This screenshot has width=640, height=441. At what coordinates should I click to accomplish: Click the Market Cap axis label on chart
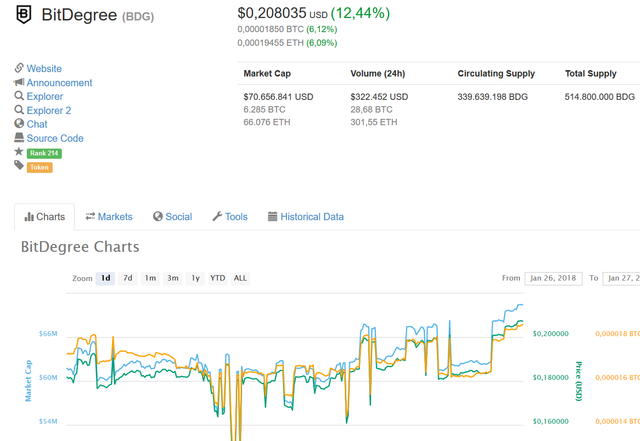point(28,381)
